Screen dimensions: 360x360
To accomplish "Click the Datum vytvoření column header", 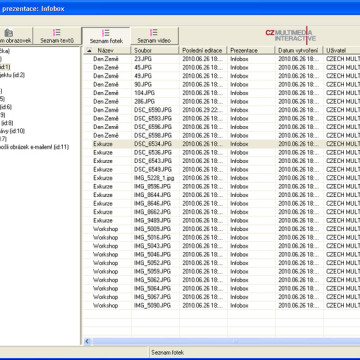I will click(x=299, y=50).
